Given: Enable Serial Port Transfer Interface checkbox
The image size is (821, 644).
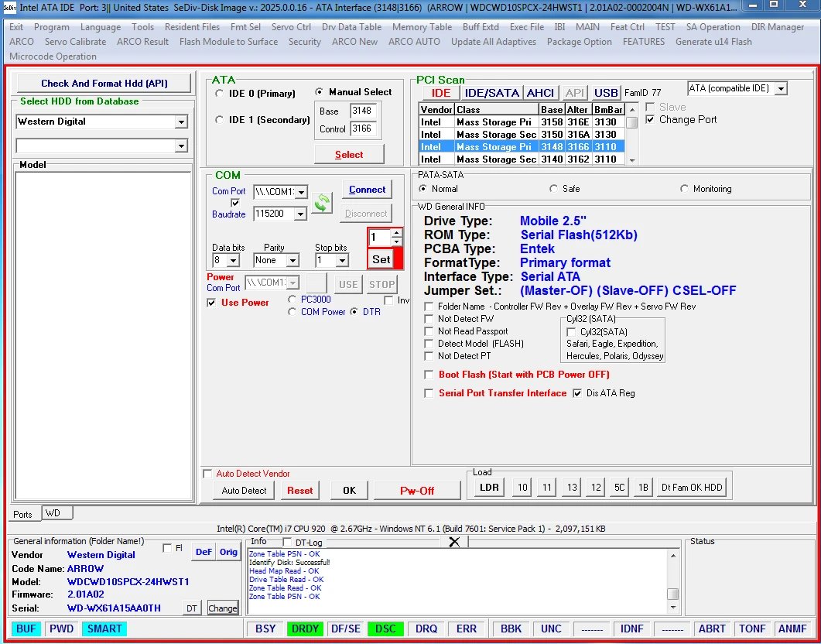Looking at the screenshot, I should coord(429,393).
